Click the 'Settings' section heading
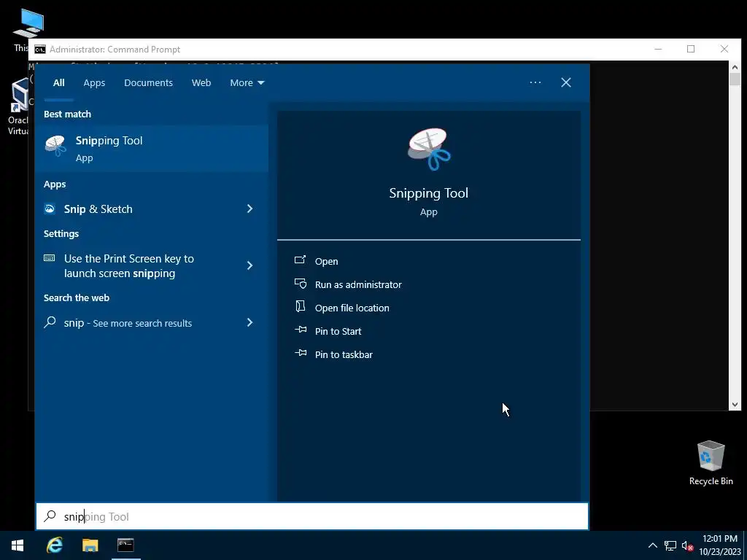747x560 pixels. point(61,234)
